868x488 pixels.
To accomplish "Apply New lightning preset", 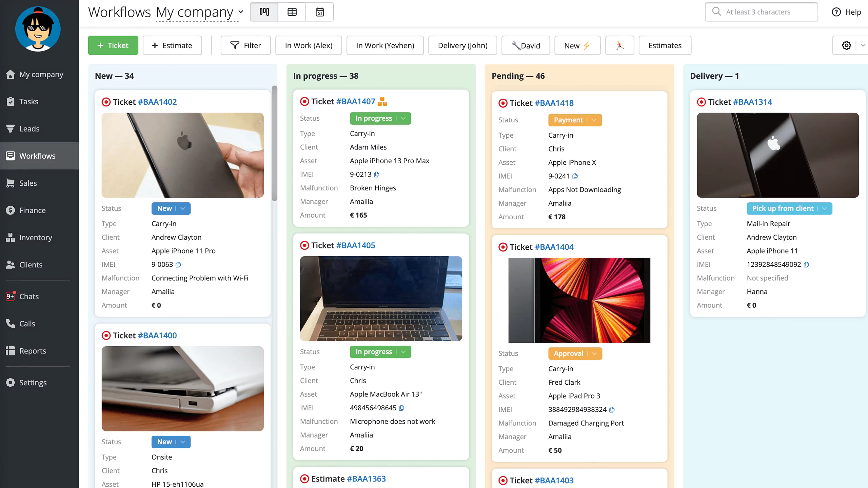I will [577, 45].
